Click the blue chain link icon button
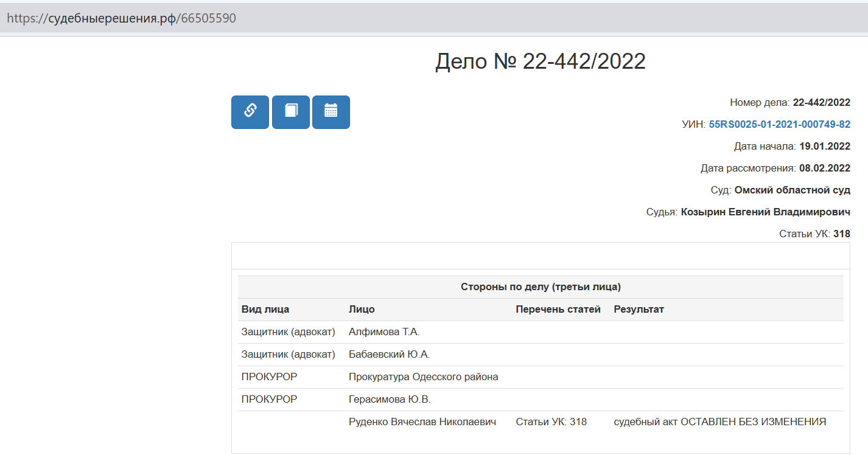Image resolution: width=868 pixels, height=455 pixels. (250, 112)
